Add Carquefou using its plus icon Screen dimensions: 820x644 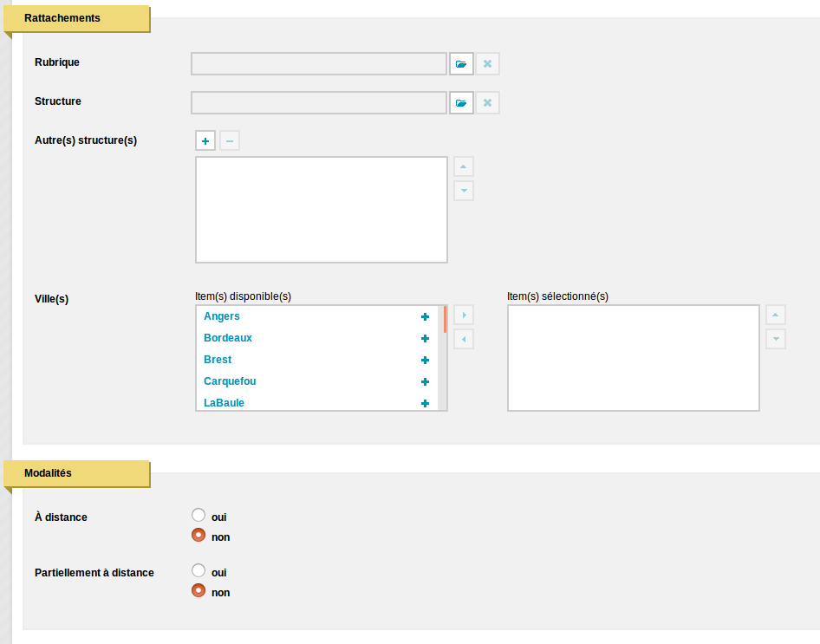click(x=425, y=382)
